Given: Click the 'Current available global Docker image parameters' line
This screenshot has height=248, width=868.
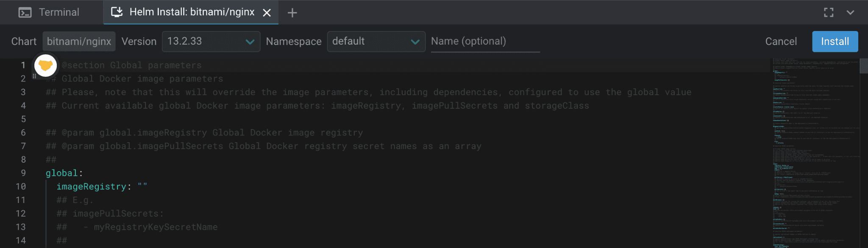Looking at the screenshot, I should coord(317,106).
